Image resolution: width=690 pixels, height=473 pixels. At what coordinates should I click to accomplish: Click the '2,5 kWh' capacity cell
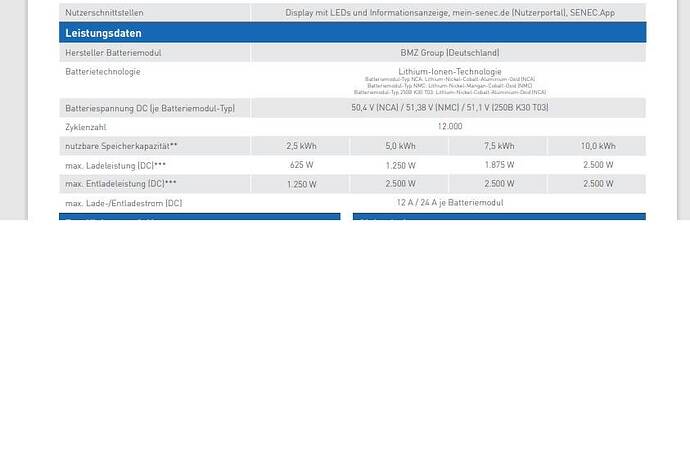(301, 146)
